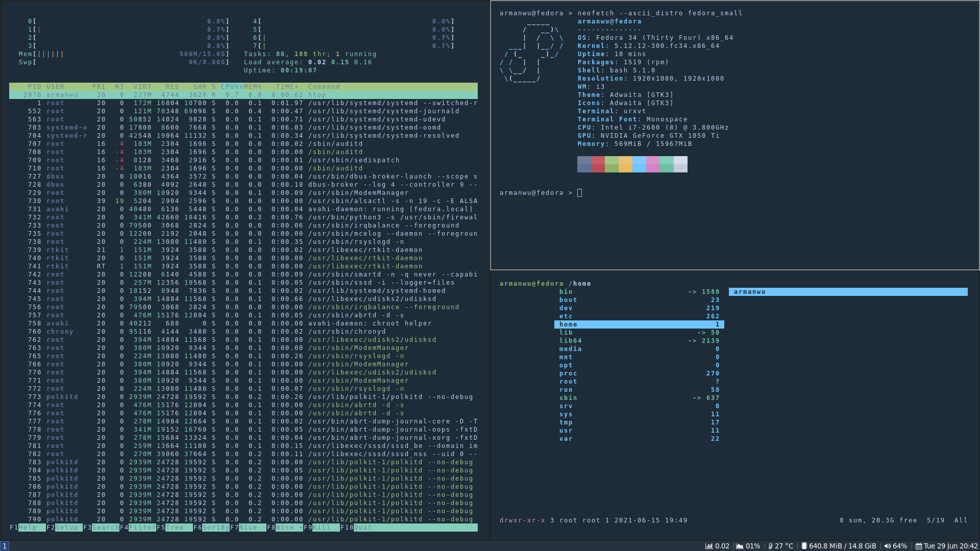The image size is (980, 551).
Task: Click the Command column header in htop
Action: point(324,87)
